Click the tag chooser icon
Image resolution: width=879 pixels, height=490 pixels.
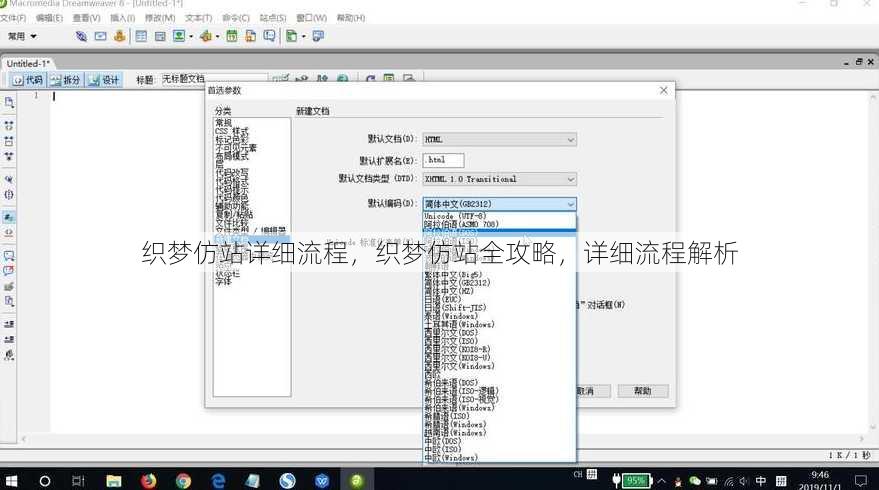coord(318,36)
